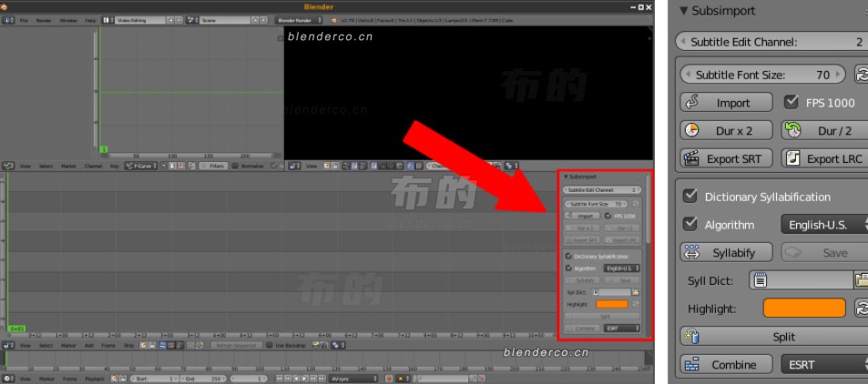
Task: Click refresh icon beside enlarged Highlight swatch
Action: [862, 308]
